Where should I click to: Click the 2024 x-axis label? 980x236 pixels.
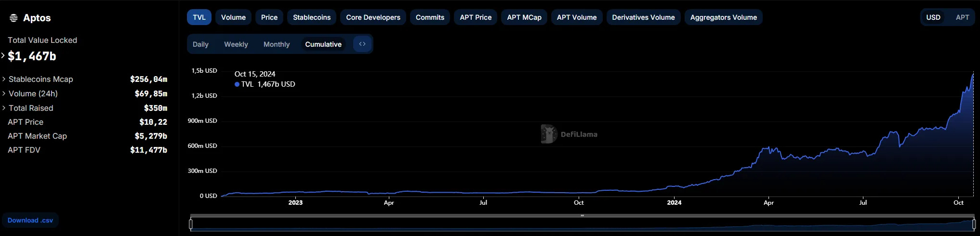pyautogui.click(x=674, y=202)
